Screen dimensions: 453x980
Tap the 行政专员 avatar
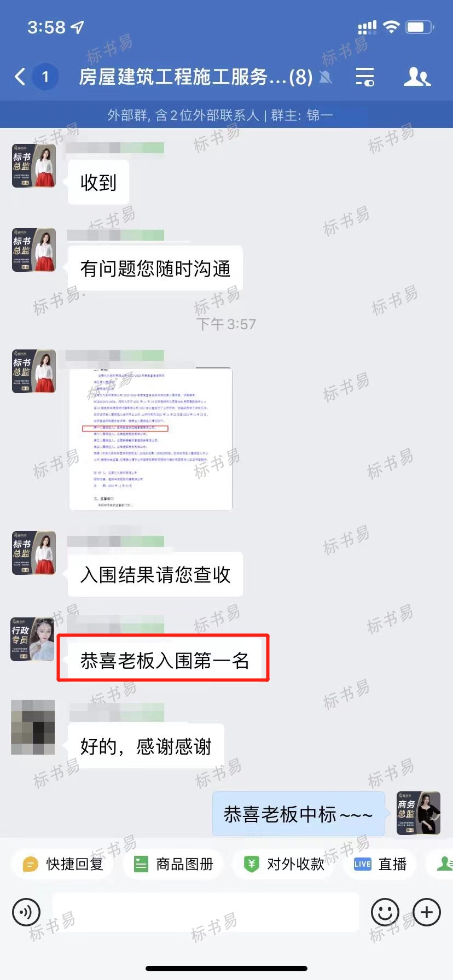pos(33,639)
